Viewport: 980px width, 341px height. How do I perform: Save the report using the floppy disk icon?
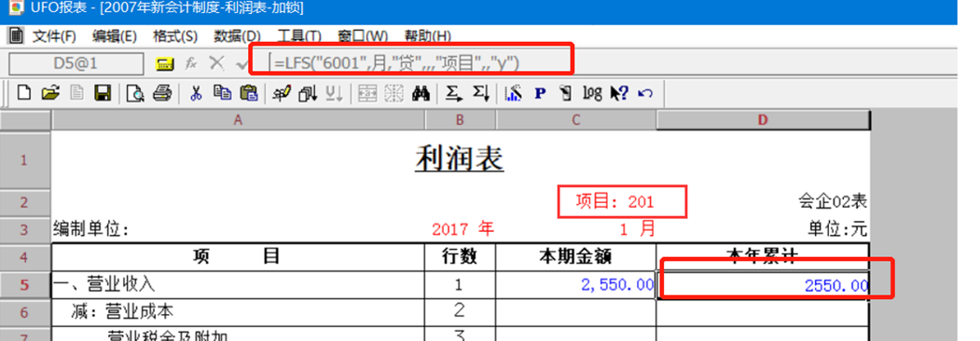(x=102, y=94)
